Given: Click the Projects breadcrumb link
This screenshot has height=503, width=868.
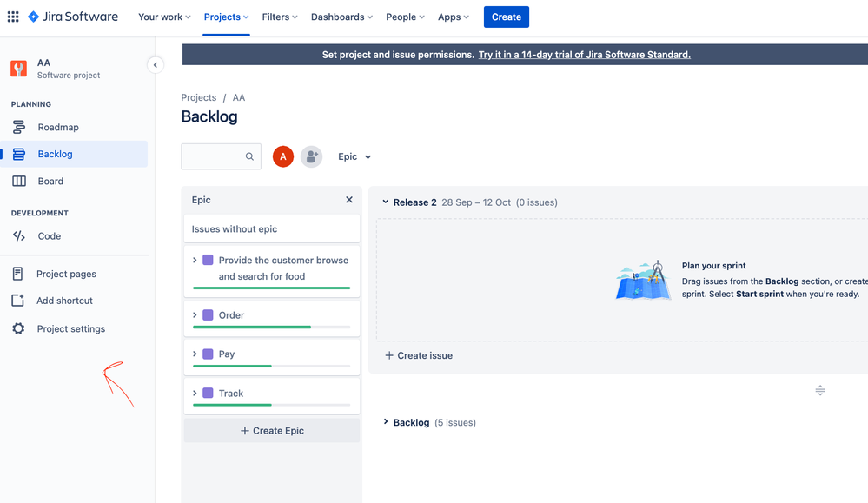Looking at the screenshot, I should pos(199,97).
